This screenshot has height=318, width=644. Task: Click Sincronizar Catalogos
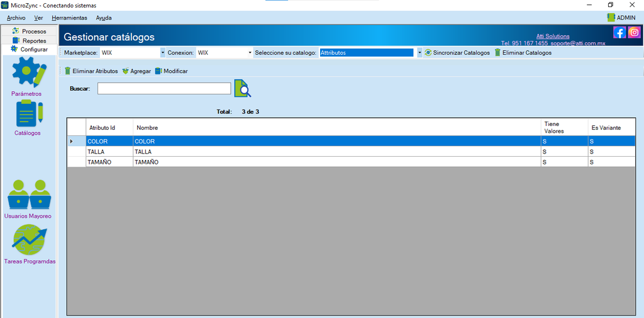click(x=457, y=53)
